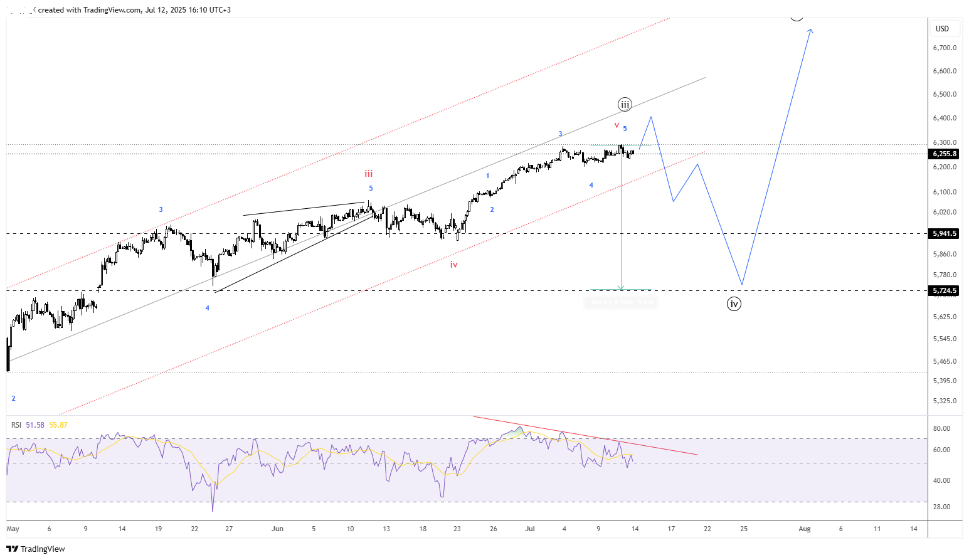
Task: Click the 60.00 RSI scale value
Action: click(941, 450)
